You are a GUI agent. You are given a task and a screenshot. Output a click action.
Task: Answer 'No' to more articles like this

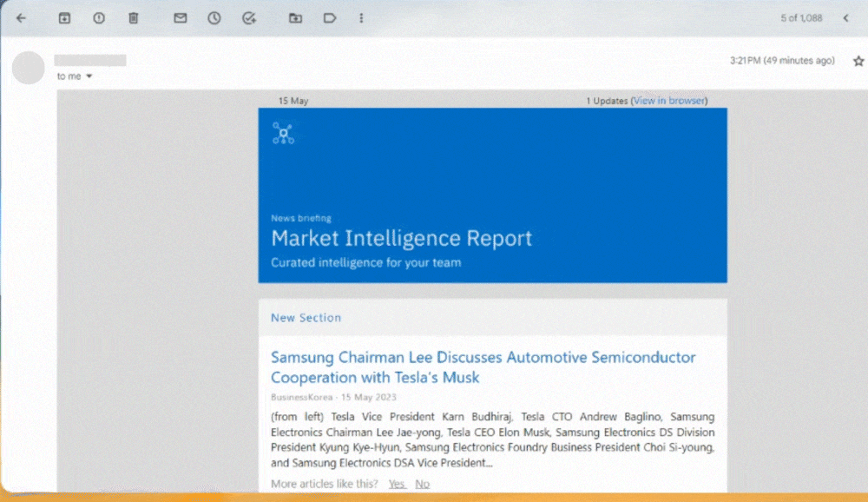click(423, 484)
